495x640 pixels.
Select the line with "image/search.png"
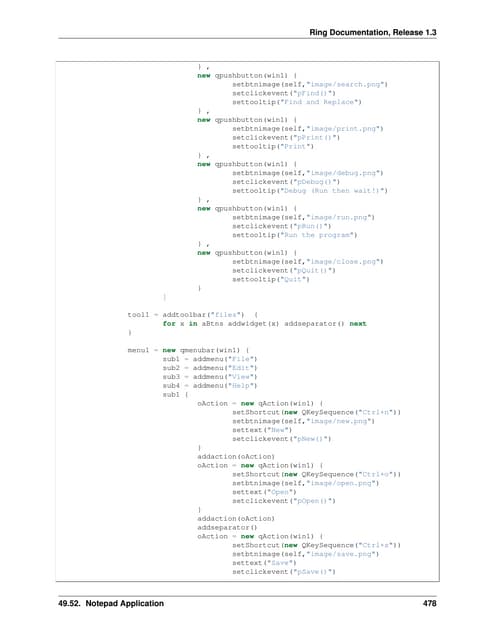[310, 84]
